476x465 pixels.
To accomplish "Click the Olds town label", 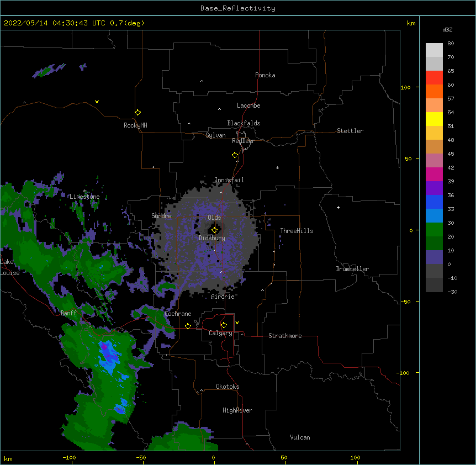I will coord(214,218).
